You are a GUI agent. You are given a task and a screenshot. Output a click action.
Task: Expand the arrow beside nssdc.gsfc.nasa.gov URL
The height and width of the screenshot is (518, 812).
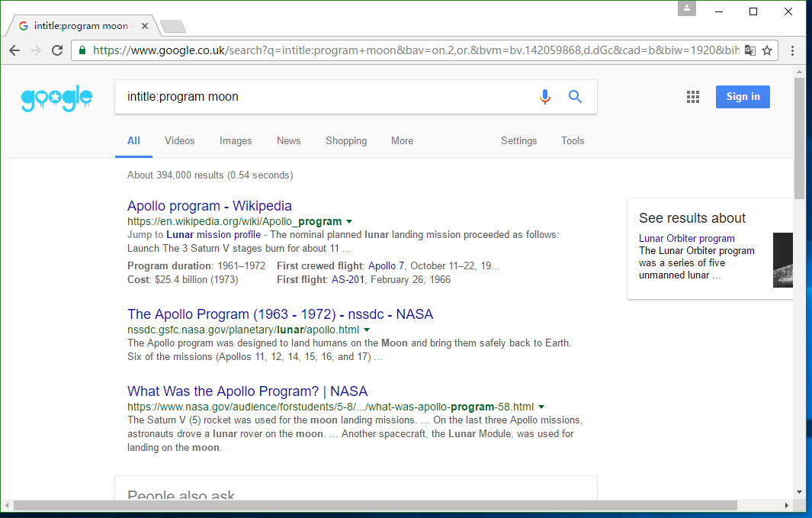(x=367, y=330)
